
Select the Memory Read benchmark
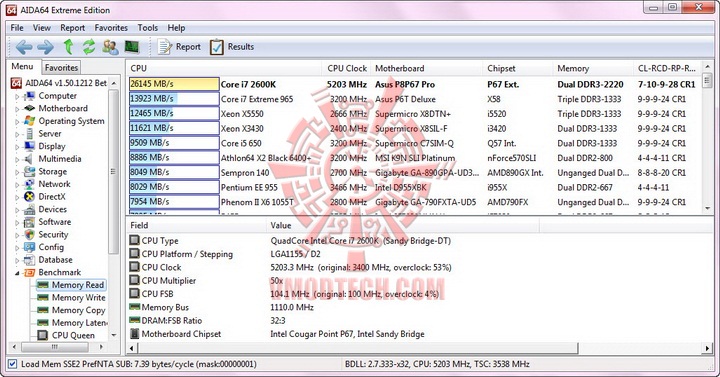[x=71, y=285]
